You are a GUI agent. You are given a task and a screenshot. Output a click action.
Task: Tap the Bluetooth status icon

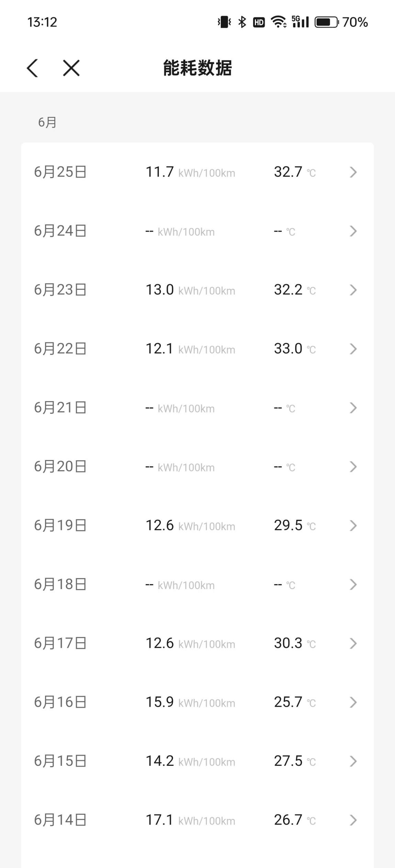tap(242, 22)
